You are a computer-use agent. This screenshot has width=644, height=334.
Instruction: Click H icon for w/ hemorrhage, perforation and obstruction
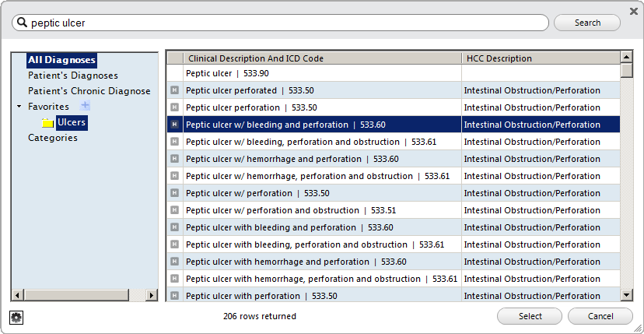(174, 176)
